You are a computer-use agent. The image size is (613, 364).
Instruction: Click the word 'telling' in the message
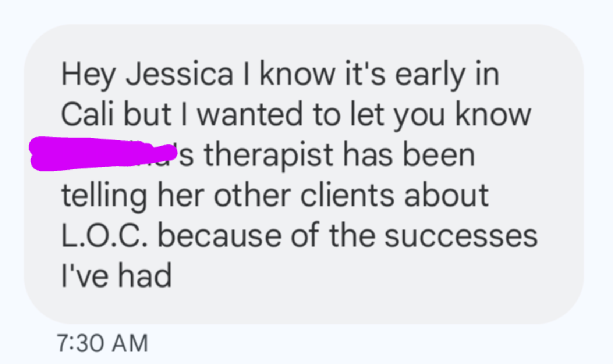pyautogui.click(x=104, y=196)
